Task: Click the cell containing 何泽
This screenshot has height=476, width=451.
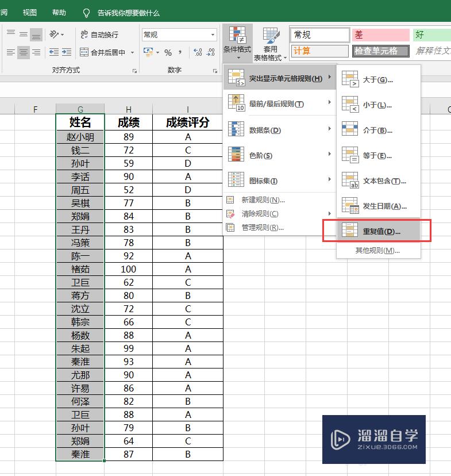Action: [80, 401]
